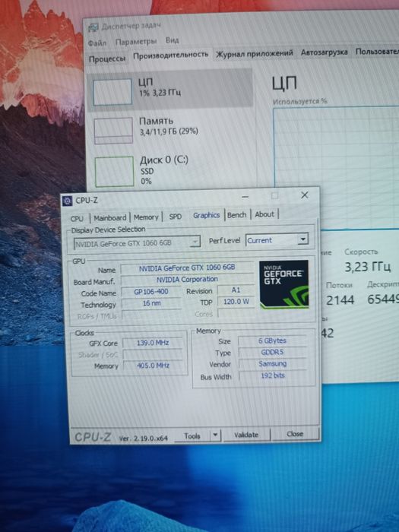The height and width of the screenshot is (532, 399).
Task: Open the Display Device Selection dropdown
Action: click(x=137, y=243)
